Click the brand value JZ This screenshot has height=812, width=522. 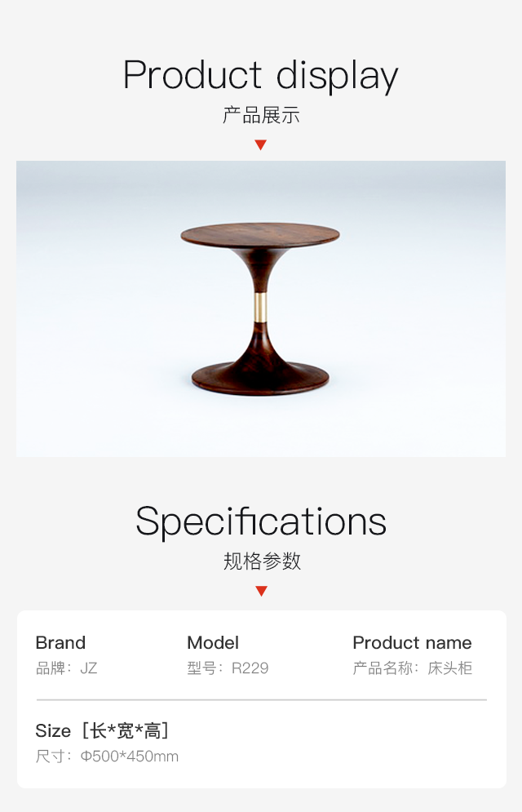click(x=88, y=668)
